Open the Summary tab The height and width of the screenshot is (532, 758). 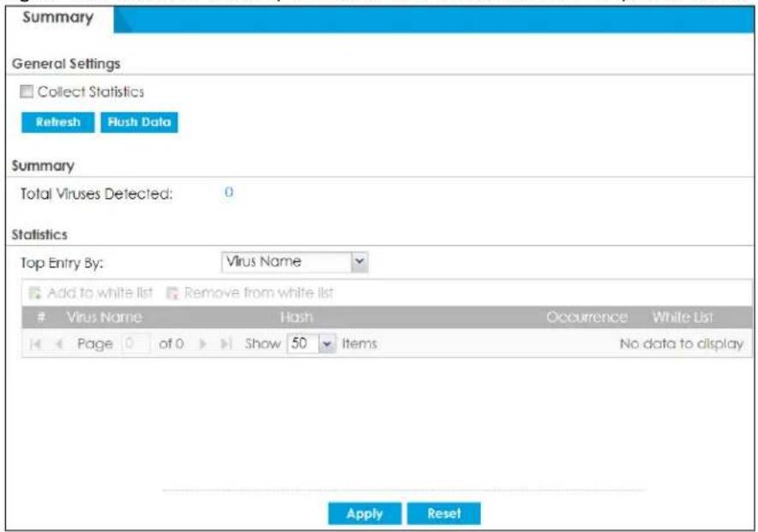[x=58, y=17]
